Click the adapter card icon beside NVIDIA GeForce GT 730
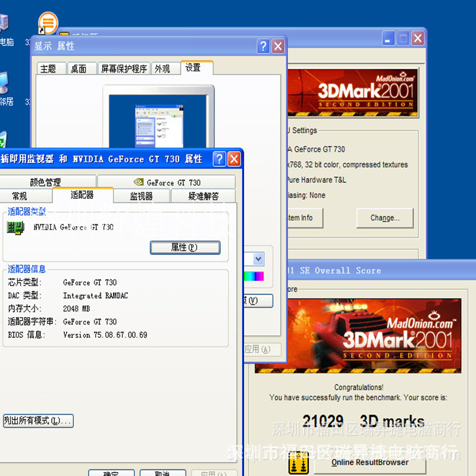The image size is (476, 476). pyautogui.click(x=15, y=228)
